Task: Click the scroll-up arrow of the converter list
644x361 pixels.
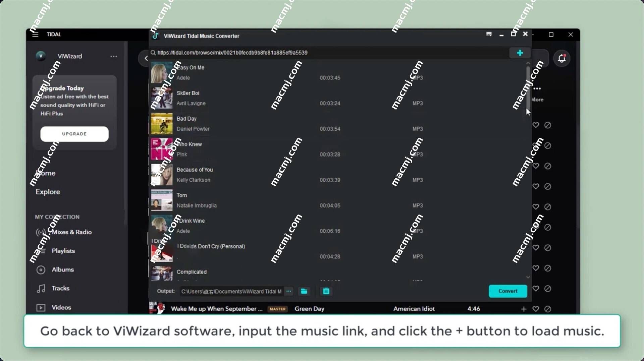Action: coord(528,63)
